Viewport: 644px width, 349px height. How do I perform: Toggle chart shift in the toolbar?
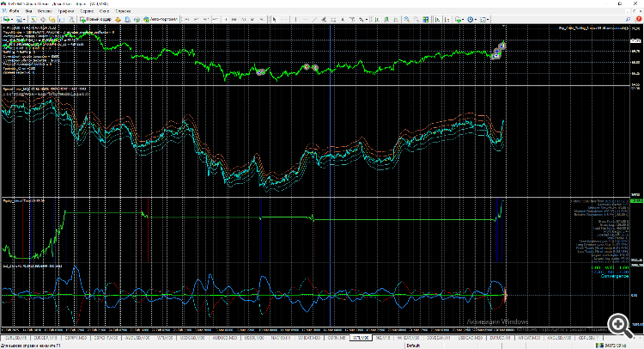tap(447, 19)
